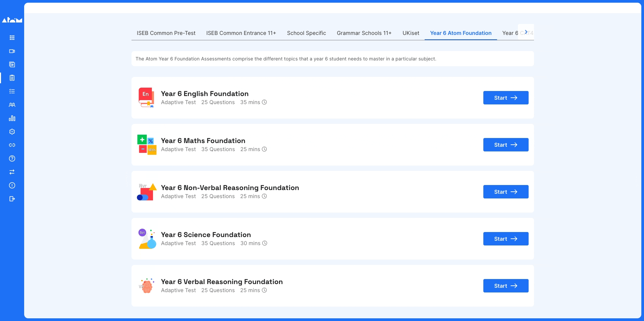Click the Science Foundation flask icon

(x=147, y=239)
